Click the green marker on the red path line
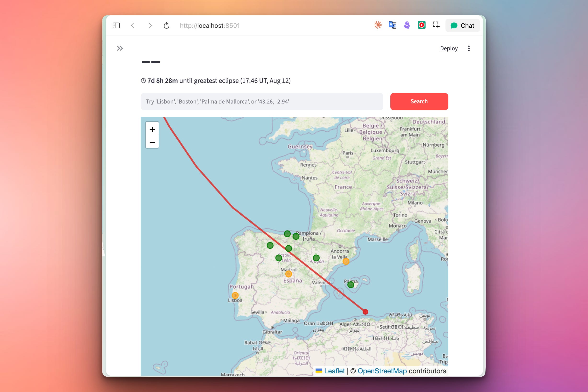The width and height of the screenshot is (588, 392). [288, 248]
